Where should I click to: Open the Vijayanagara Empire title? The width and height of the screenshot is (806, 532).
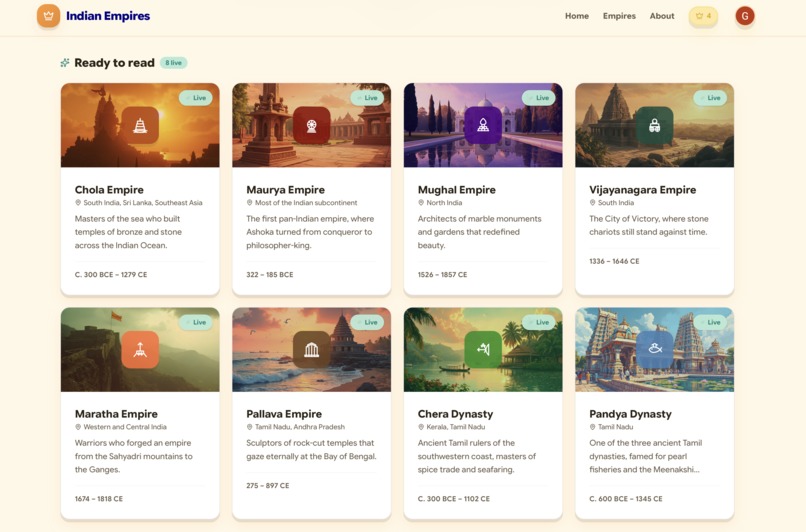pos(643,190)
